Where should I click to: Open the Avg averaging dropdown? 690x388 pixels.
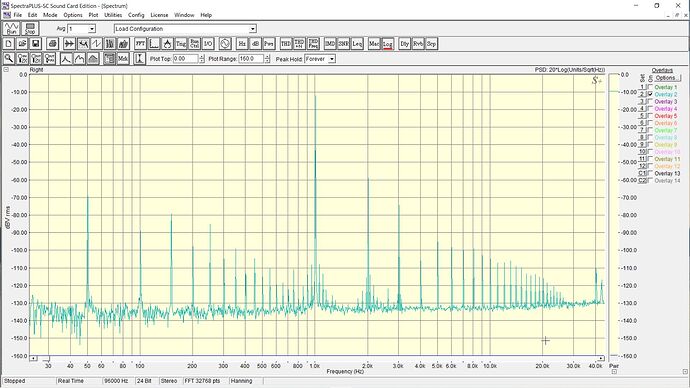[92, 29]
